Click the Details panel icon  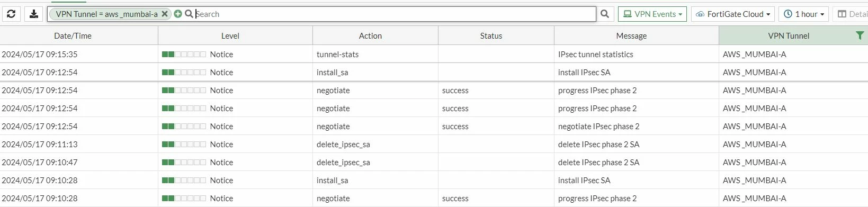pyautogui.click(x=842, y=14)
